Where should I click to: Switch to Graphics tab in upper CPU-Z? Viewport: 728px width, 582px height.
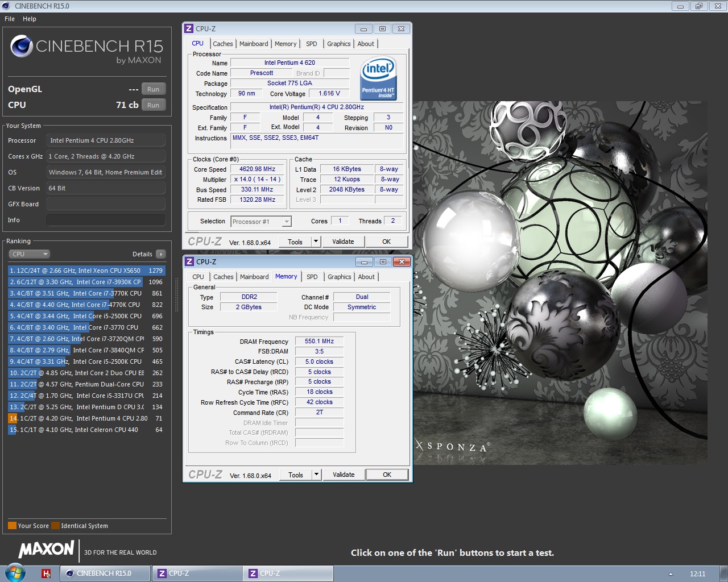[x=339, y=44]
